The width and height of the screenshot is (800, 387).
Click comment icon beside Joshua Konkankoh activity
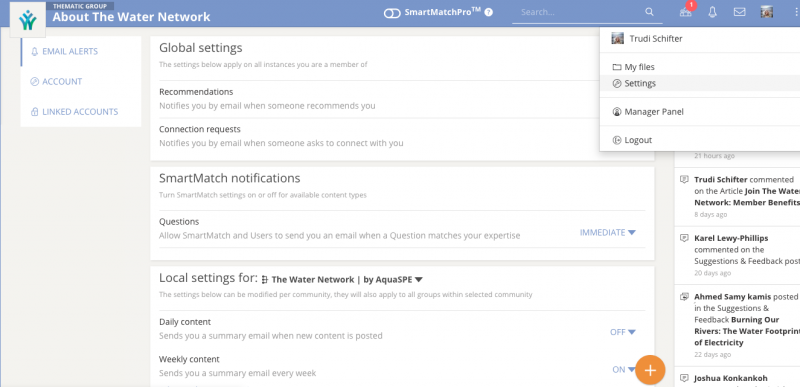[684, 378]
